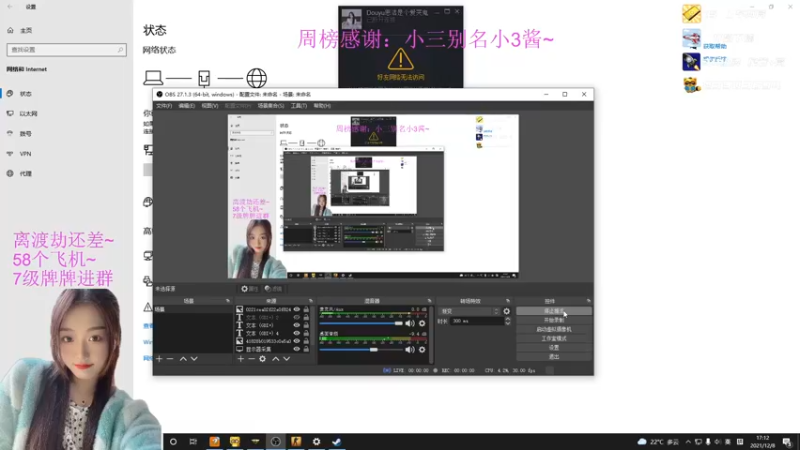Viewport: 800px width, 450px height.
Task: Toggle visibility of the fifth image source
Action: (x=296, y=341)
